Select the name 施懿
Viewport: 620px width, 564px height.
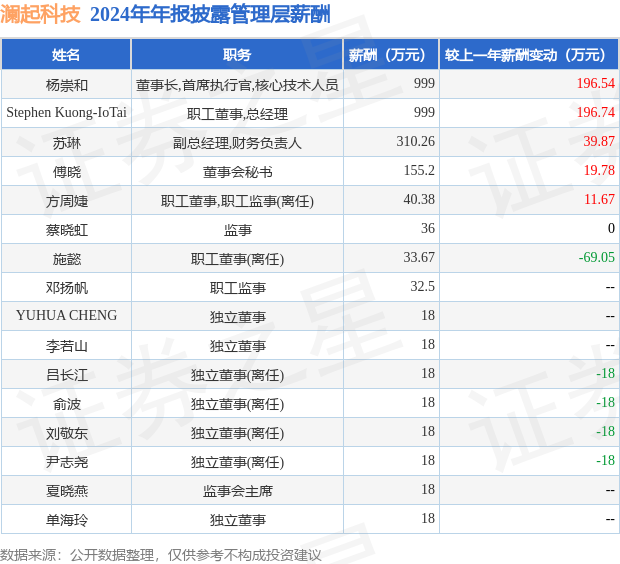pos(66,259)
